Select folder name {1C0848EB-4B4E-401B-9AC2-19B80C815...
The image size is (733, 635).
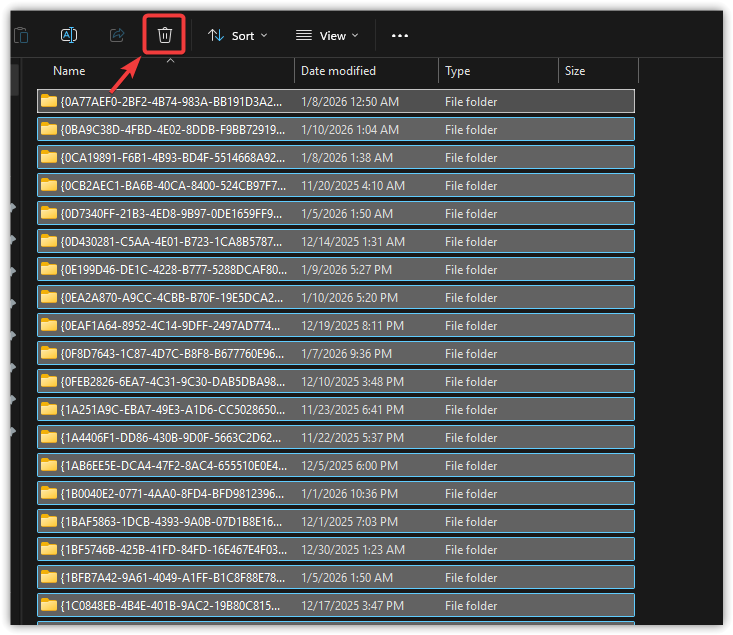click(170, 606)
